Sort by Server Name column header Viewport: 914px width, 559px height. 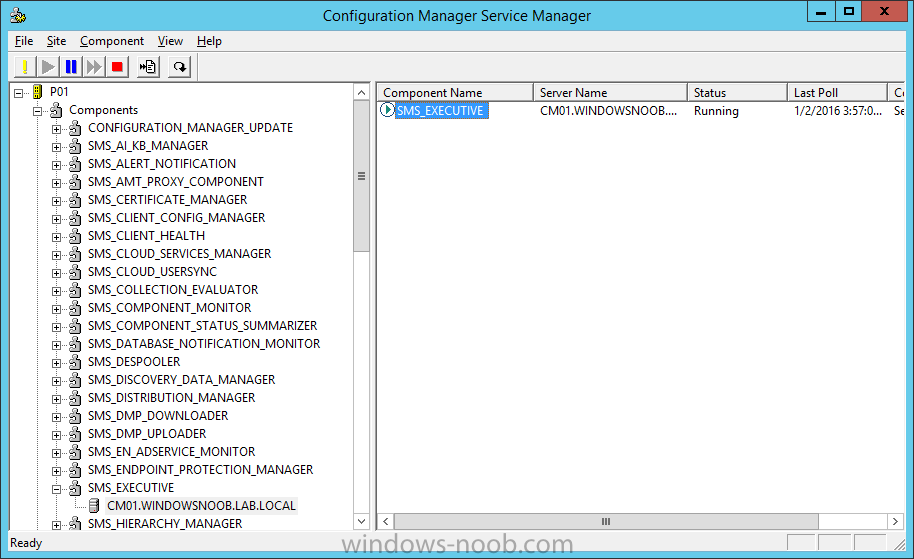coord(610,93)
